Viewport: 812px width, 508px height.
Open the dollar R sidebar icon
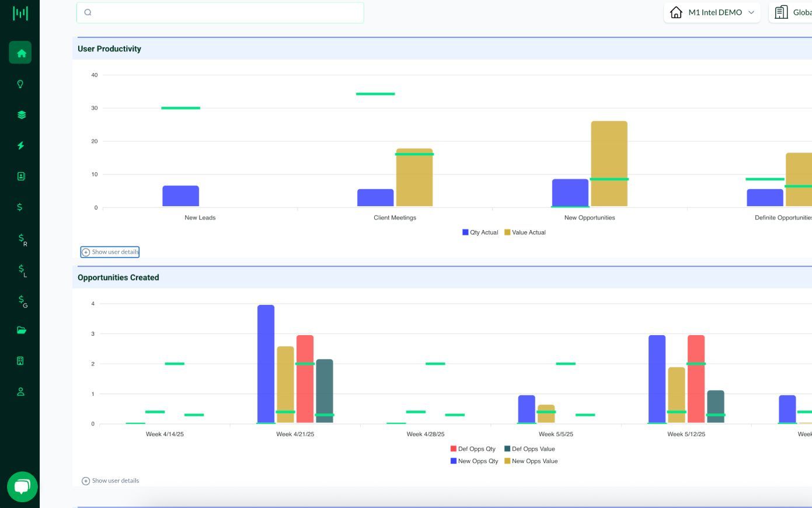point(22,239)
